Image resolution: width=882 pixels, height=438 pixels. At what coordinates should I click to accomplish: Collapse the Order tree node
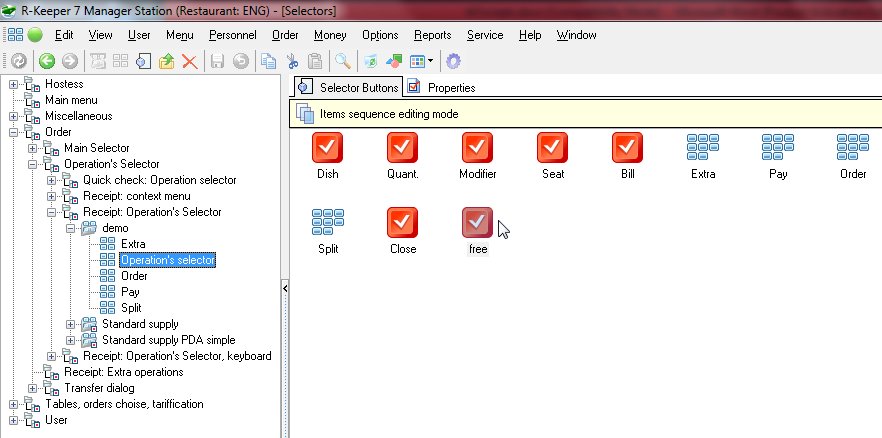(x=14, y=132)
